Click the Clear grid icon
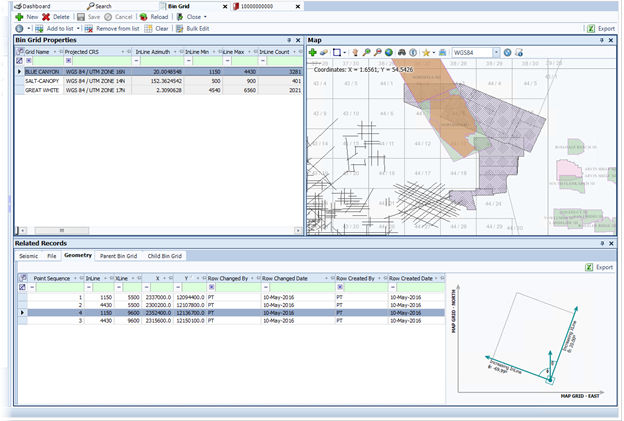This screenshot has width=624, height=421. (148, 29)
